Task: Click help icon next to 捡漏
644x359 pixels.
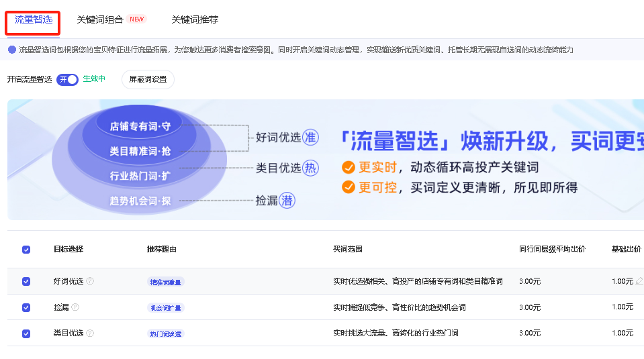Action: coord(75,307)
